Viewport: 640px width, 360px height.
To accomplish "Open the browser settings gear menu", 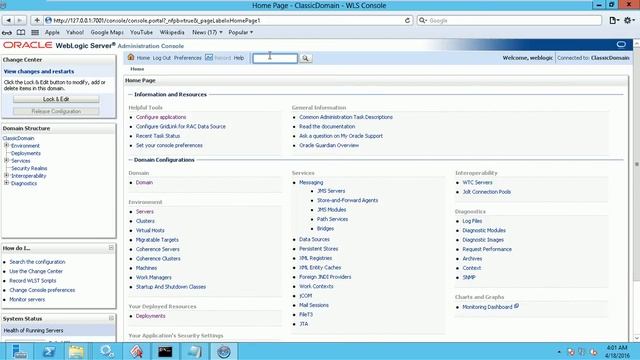I will pyautogui.click(x=629, y=20).
